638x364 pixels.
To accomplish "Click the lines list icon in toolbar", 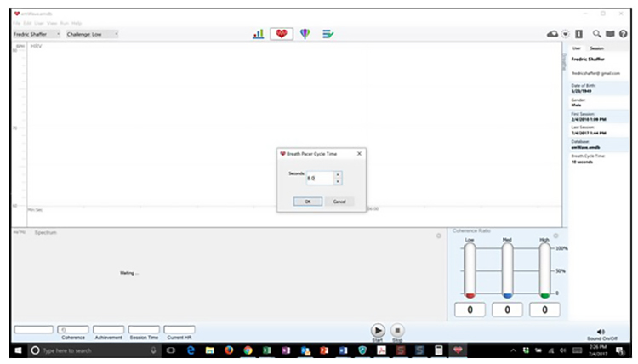I will click(x=328, y=34).
